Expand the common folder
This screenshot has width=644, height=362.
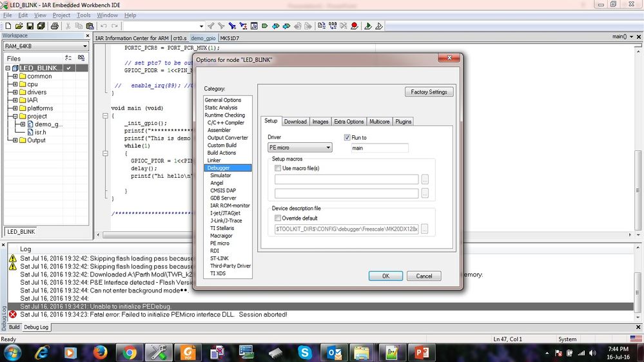[15, 77]
